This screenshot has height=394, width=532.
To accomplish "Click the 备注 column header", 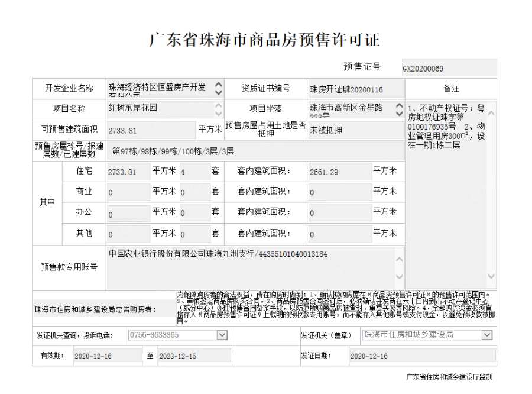I will pyautogui.click(x=451, y=88).
